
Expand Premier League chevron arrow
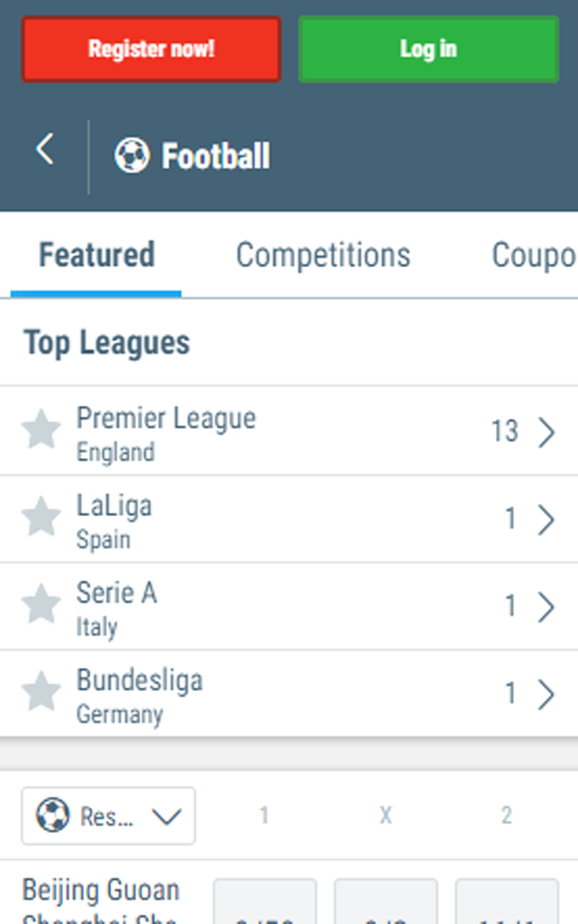[546, 432]
